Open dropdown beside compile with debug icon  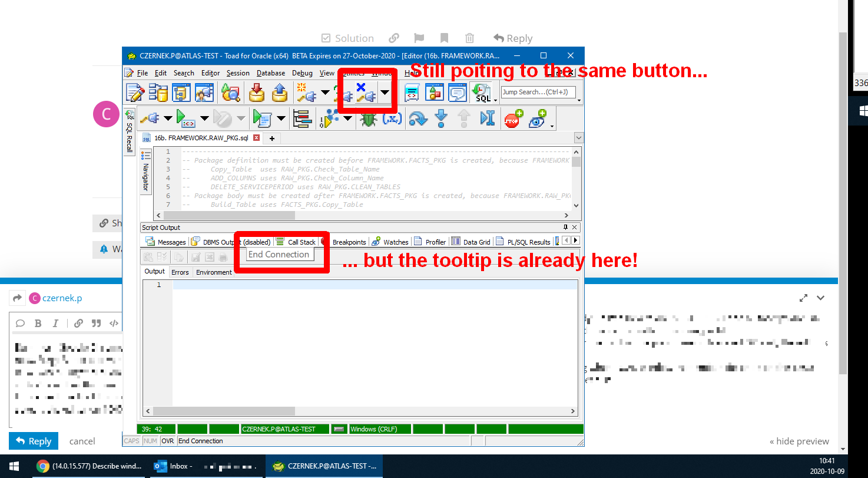[348, 118]
